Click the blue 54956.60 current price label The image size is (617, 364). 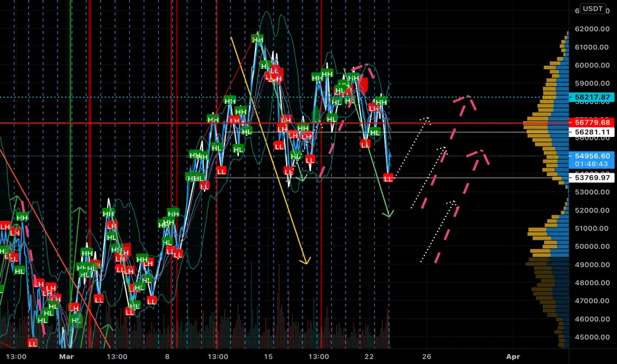[592, 156]
